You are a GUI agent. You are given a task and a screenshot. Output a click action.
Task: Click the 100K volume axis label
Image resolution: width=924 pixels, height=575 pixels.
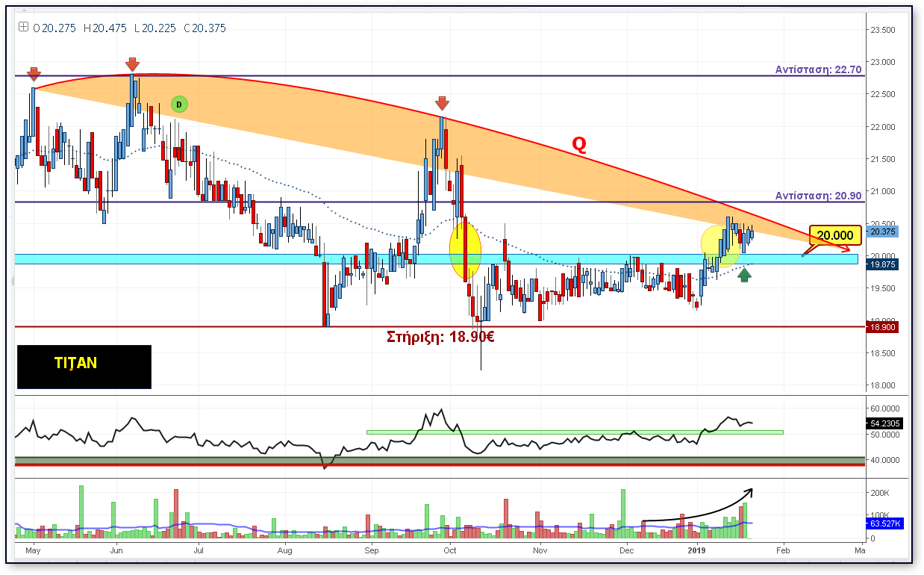click(879, 516)
